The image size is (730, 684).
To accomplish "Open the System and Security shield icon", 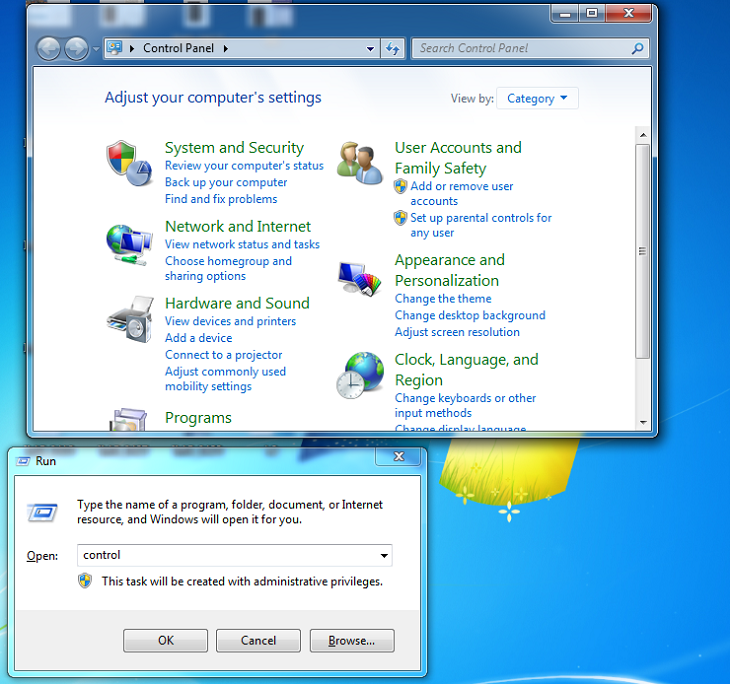I will click(x=129, y=163).
